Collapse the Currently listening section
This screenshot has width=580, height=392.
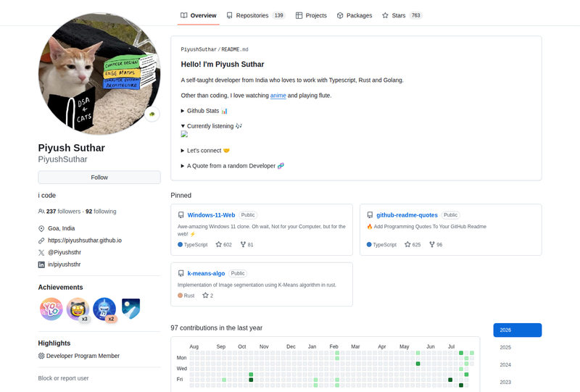click(x=211, y=126)
